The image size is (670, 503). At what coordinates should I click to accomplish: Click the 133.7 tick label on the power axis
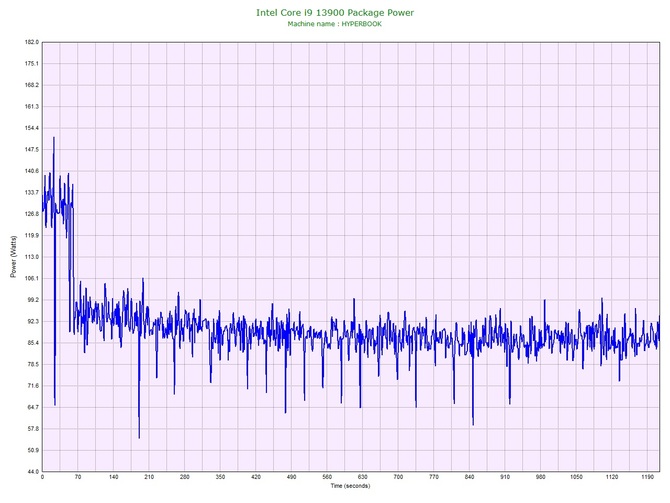pos(30,192)
